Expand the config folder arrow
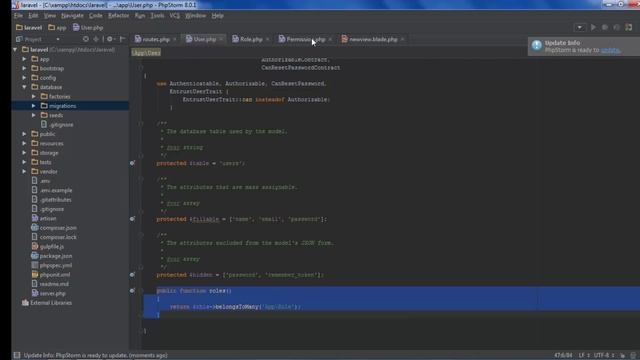Screen dimensions: 640x360 pos(24,78)
